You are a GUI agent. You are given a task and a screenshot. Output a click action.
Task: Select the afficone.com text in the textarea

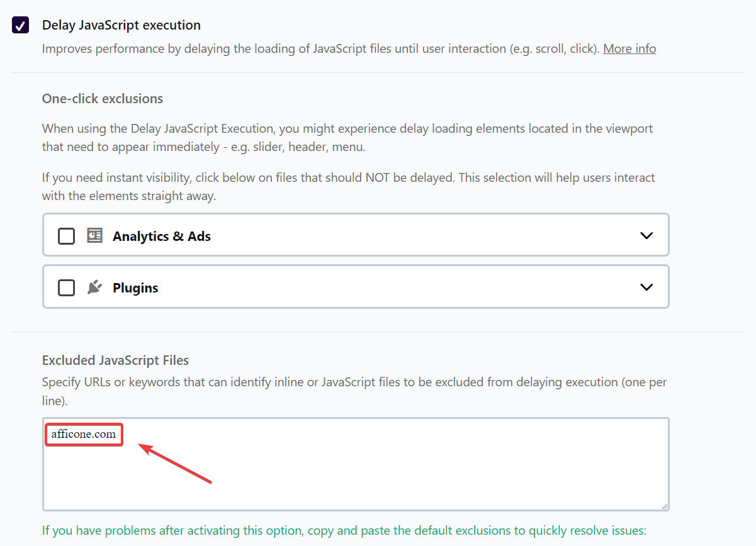point(84,434)
